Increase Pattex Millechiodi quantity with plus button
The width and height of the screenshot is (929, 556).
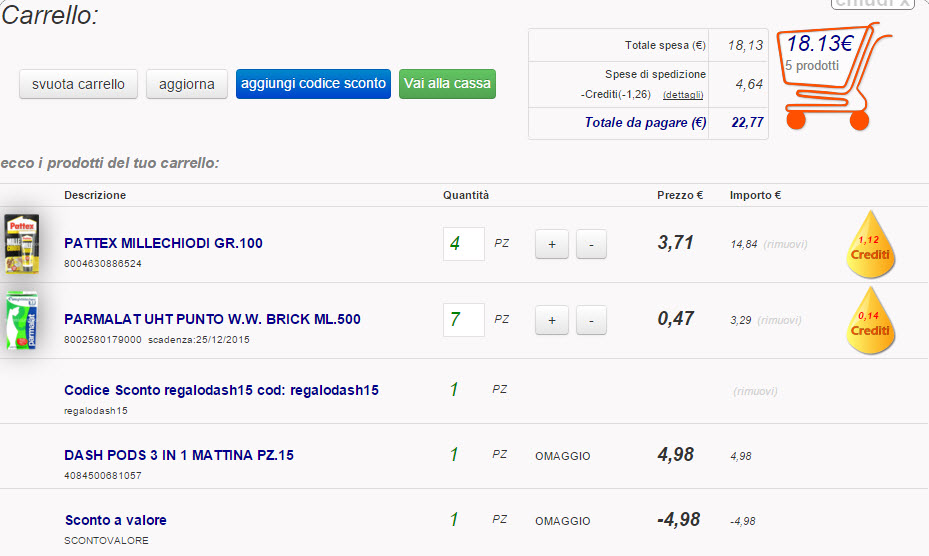[551, 244]
